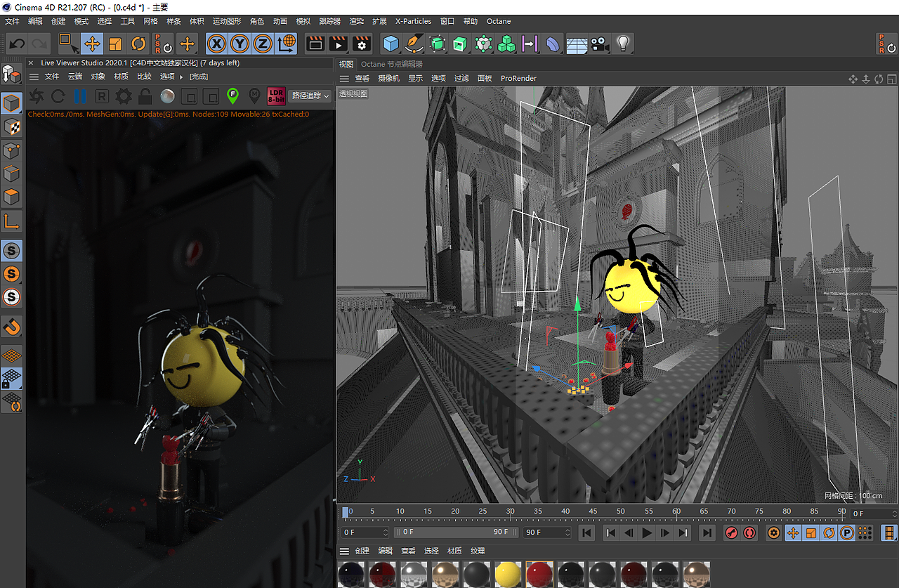The image size is (899, 588).
Task: Switch to Octane 节点编辑器 tab
Action: pyautogui.click(x=392, y=64)
